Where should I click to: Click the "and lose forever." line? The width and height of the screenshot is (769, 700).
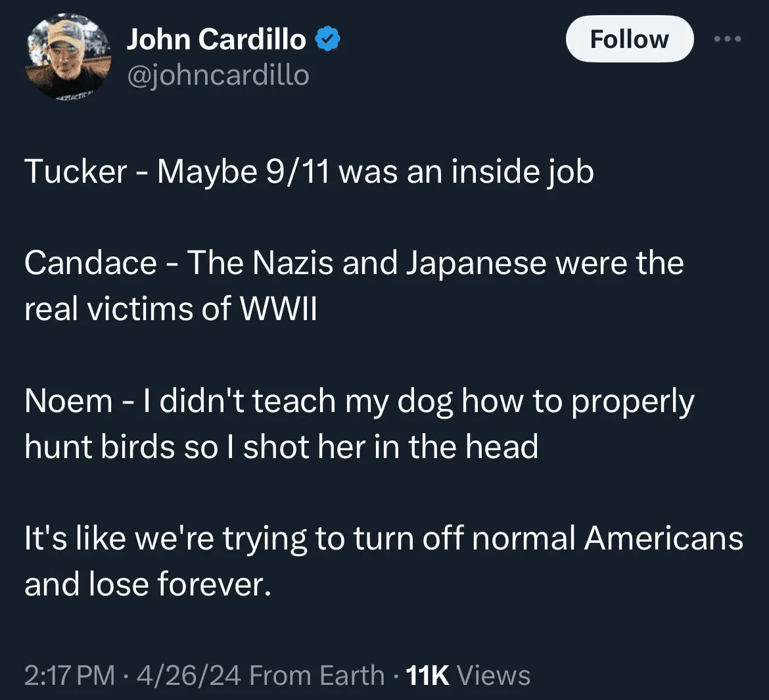147,584
